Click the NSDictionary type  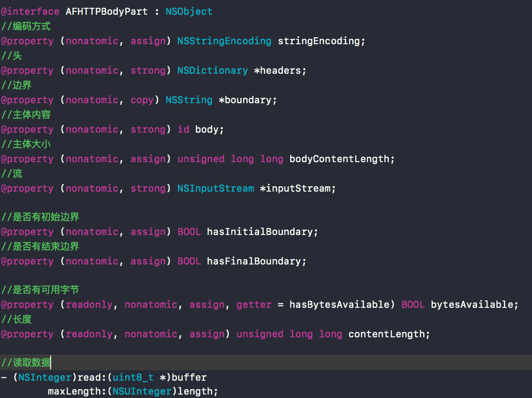[x=213, y=70]
